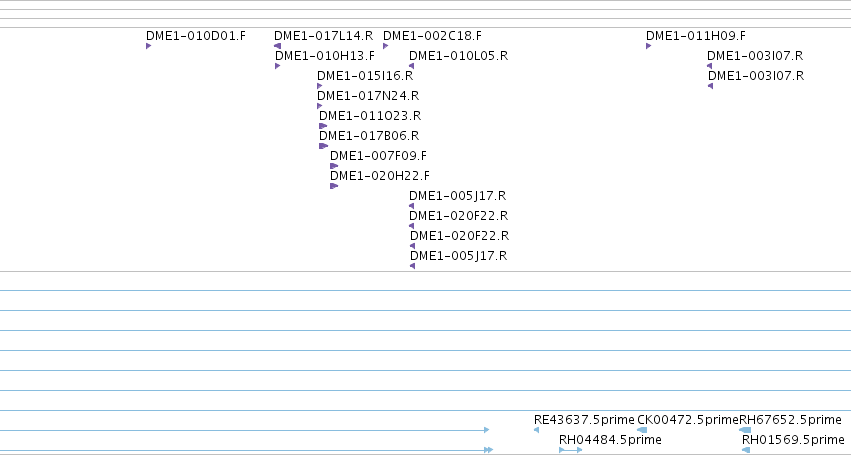Click the purple arrow under DME1-011O23.R
851x455 pixels.
[x=323, y=126]
